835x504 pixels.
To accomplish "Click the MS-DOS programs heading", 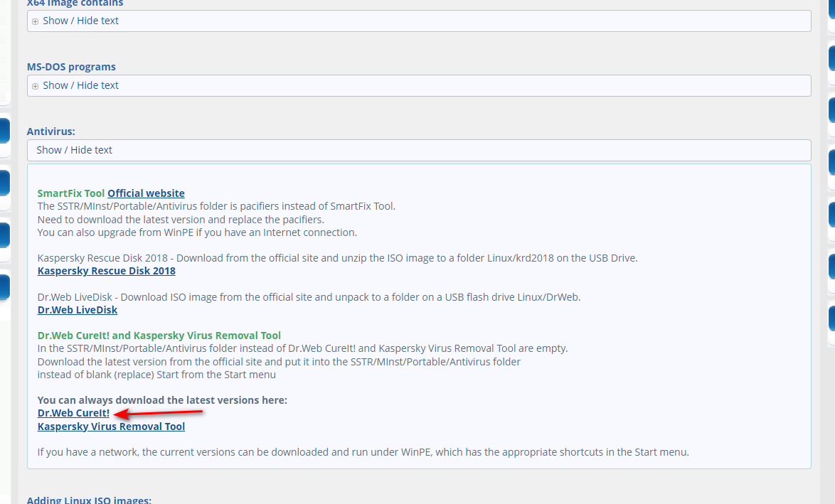I will click(x=71, y=67).
